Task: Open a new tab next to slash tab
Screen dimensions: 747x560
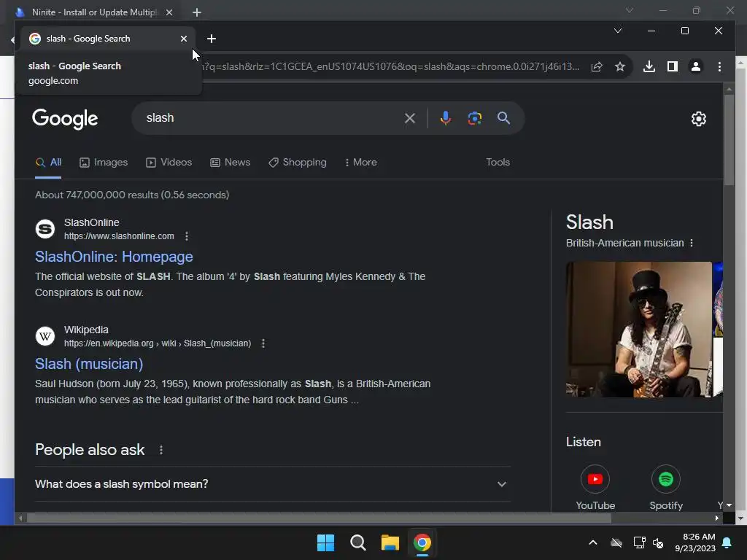Action: click(x=212, y=39)
